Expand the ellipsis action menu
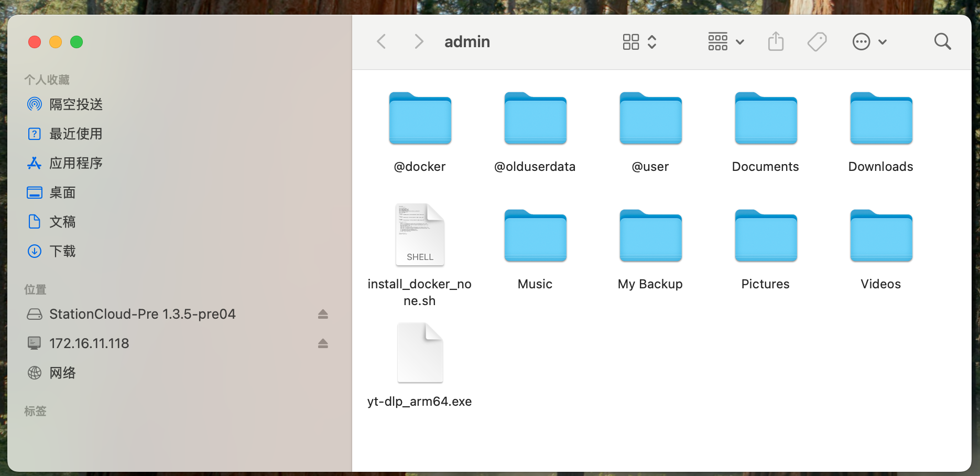This screenshot has width=980, height=476. [869, 41]
